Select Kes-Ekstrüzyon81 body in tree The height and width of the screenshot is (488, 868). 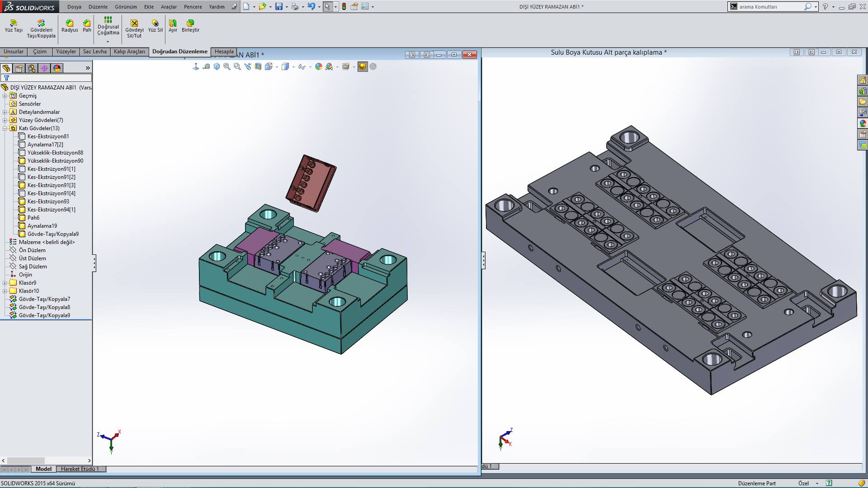(48, 136)
